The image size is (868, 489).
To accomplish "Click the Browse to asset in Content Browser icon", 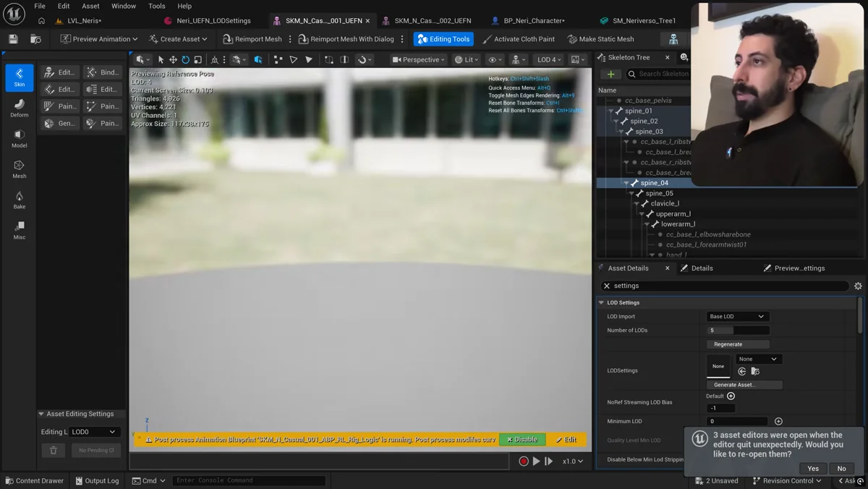I will tap(35, 39).
